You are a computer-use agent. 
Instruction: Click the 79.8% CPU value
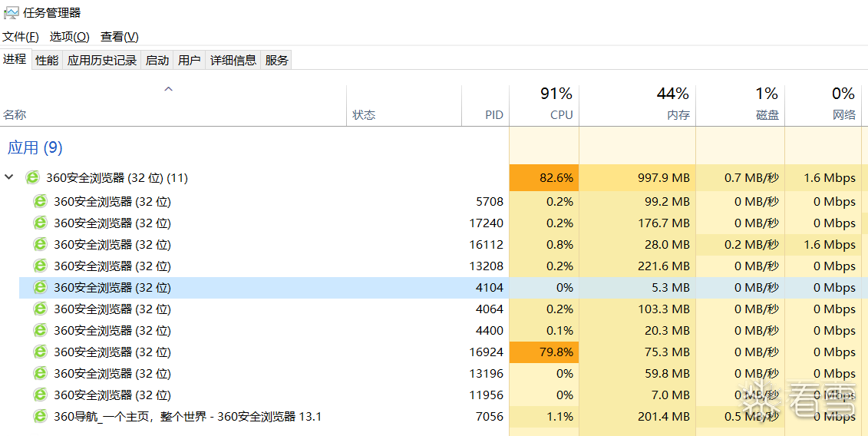click(x=555, y=352)
